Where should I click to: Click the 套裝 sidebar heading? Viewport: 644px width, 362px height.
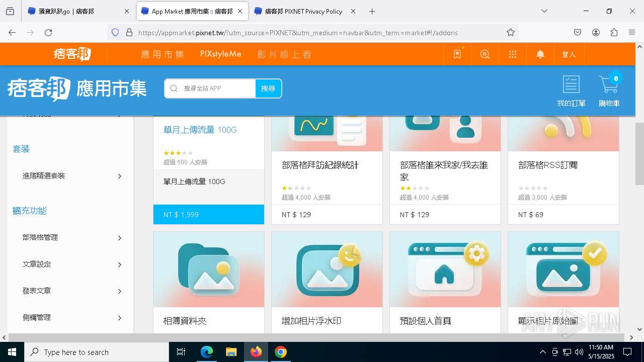point(21,149)
